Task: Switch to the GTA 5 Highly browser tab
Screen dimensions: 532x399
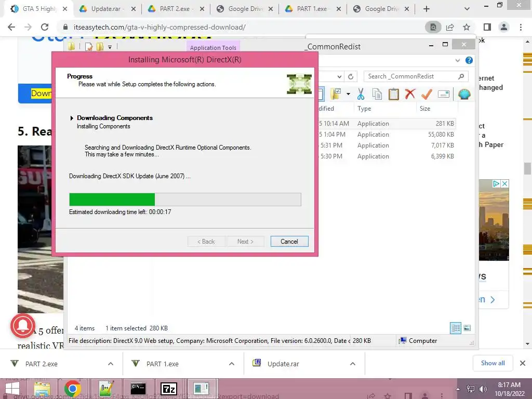Action: click(38, 9)
